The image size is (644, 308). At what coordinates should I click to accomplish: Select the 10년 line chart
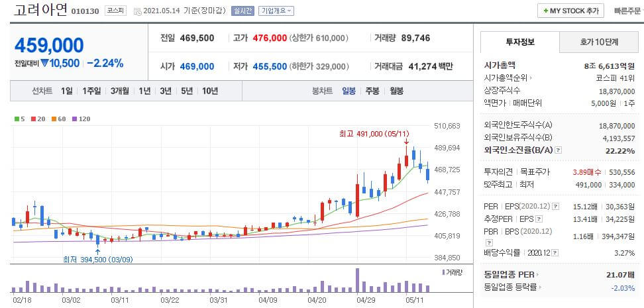pos(210,91)
